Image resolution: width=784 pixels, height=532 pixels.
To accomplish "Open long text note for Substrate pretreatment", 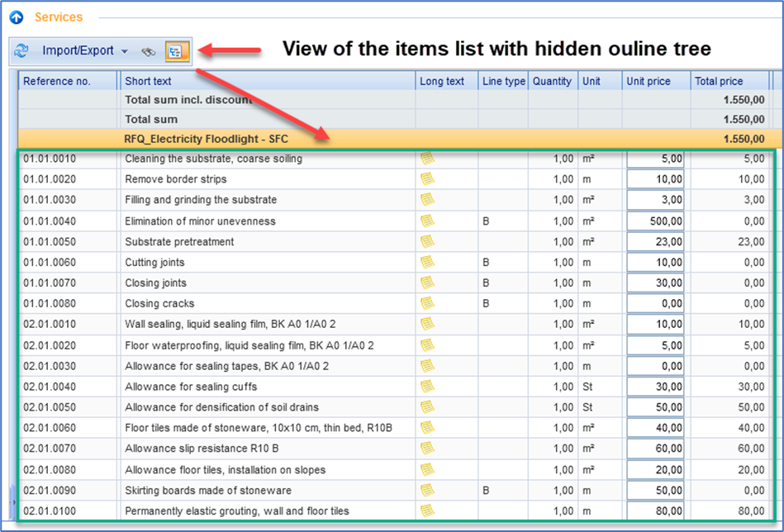I will click(x=427, y=241).
